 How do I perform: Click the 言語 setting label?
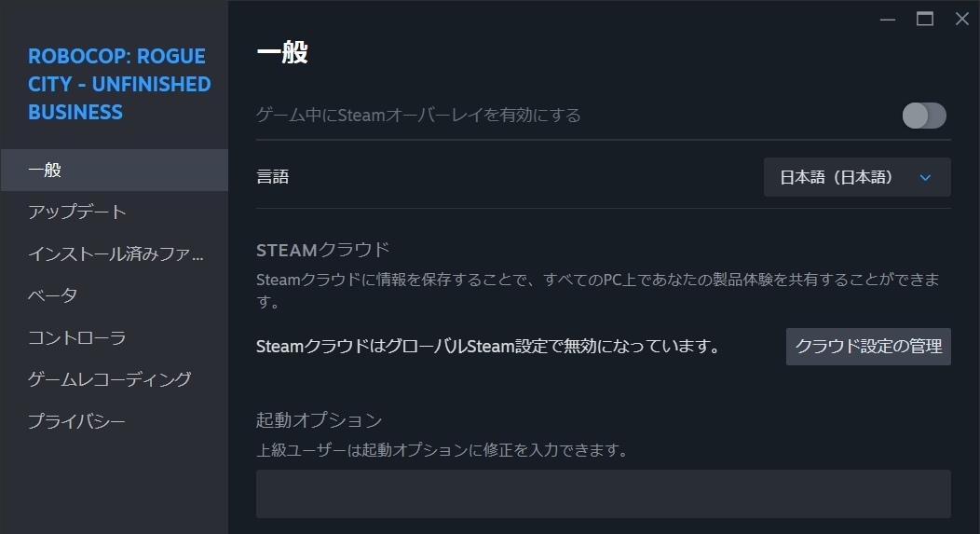coord(273,177)
